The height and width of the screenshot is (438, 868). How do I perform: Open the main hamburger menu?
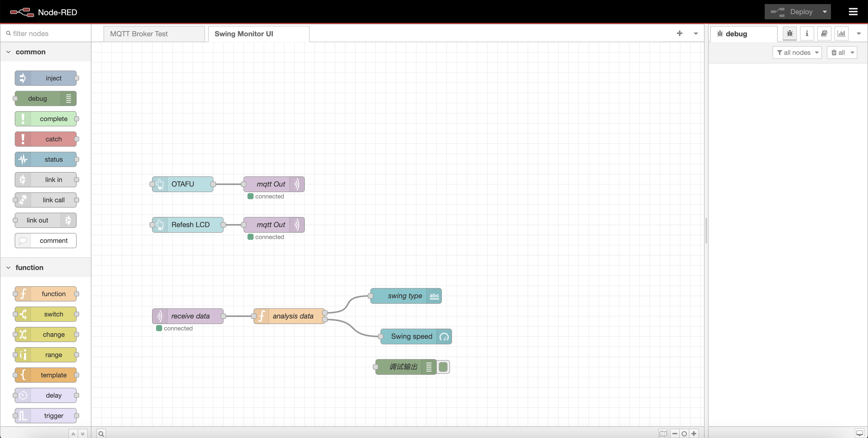[x=853, y=12]
